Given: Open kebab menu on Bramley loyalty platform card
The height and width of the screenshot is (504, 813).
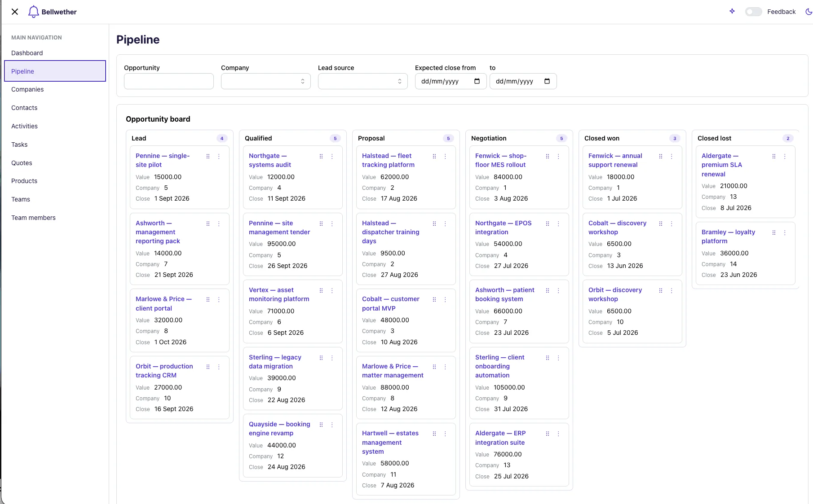Looking at the screenshot, I should coord(785,232).
